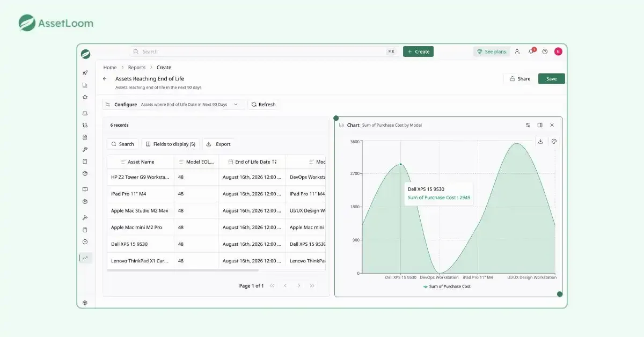The width and height of the screenshot is (644, 337).
Task: Save the report
Action: tap(552, 79)
